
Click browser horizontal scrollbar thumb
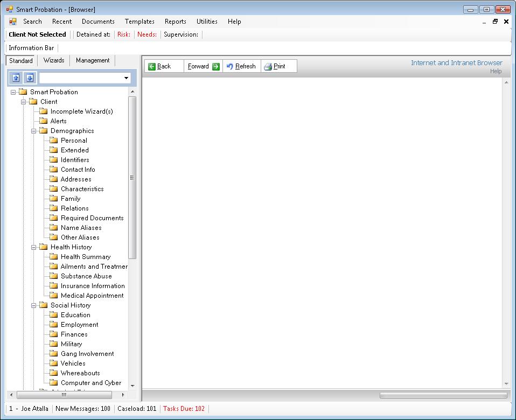443,395
